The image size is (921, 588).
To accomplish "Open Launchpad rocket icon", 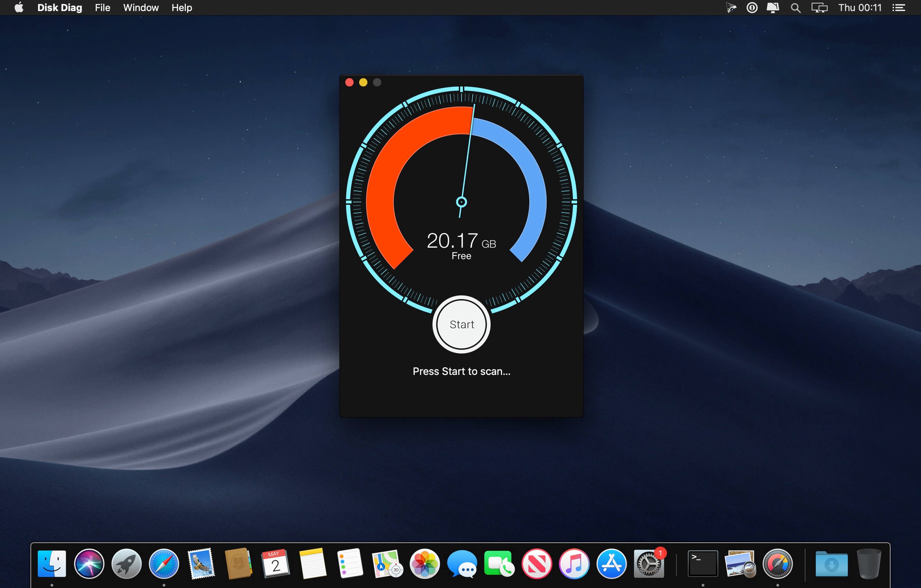I will point(127,563).
